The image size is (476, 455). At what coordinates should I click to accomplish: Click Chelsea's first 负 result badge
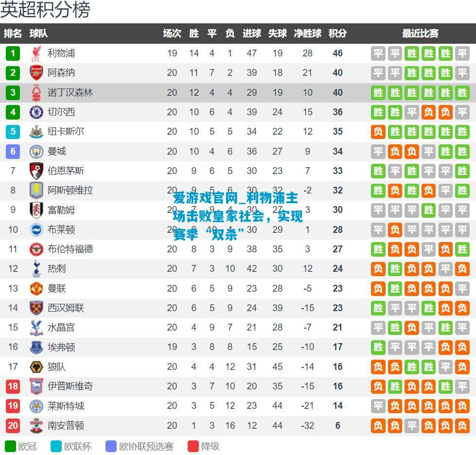428,112
